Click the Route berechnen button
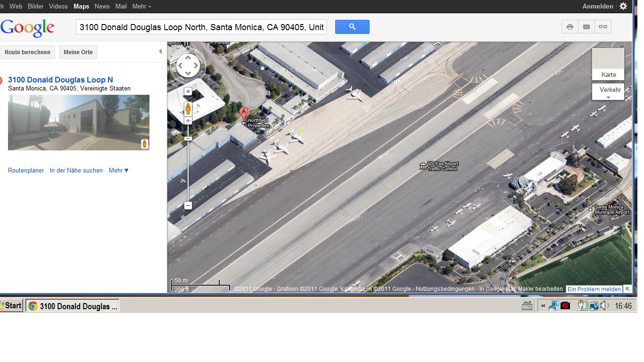 tap(27, 52)
